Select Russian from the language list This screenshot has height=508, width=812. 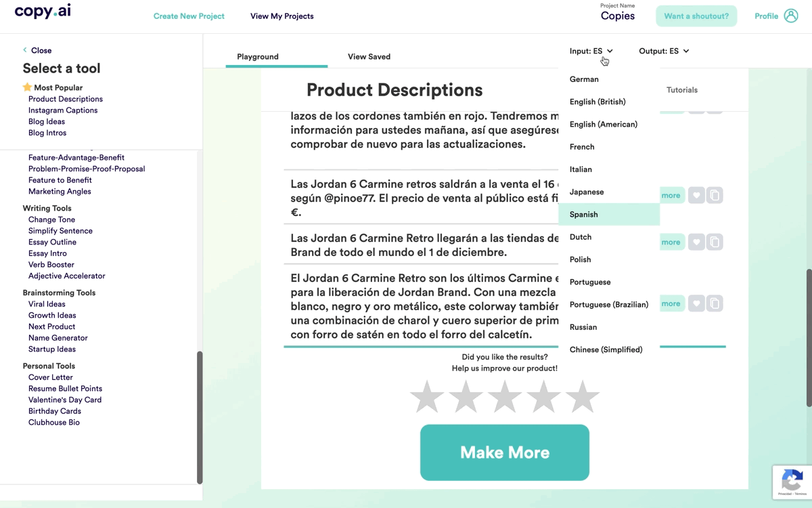(609, 326)
